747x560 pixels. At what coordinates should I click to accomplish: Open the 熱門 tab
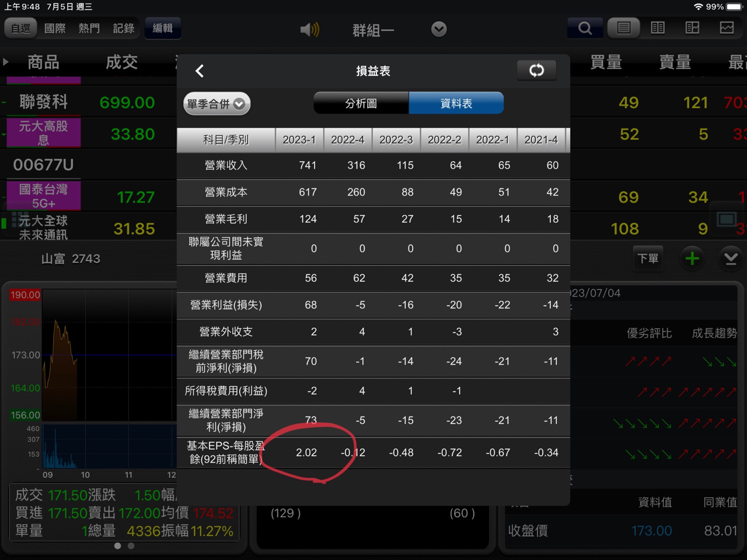[89, 28]
